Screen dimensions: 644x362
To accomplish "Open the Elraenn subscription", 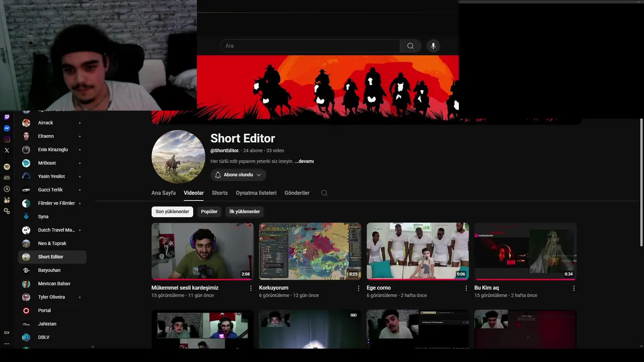I will click(52, 136).
